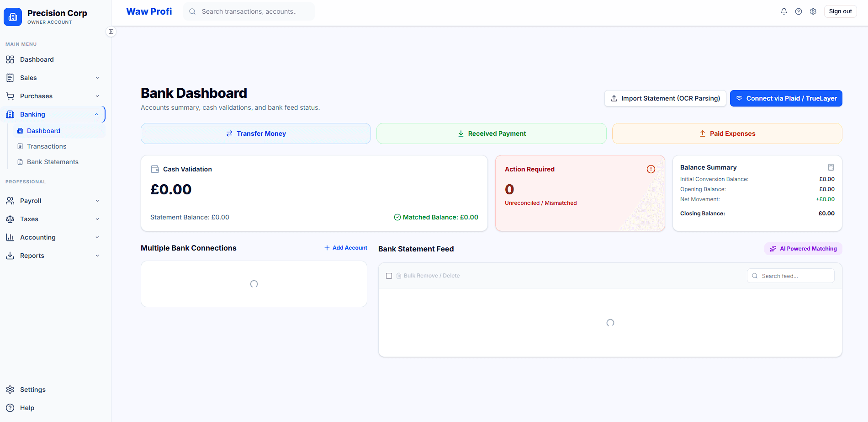Click 'Net Movement:' label
Image resolution: width=868 pixels, height=422 pixels.
[x=700, y=199]
